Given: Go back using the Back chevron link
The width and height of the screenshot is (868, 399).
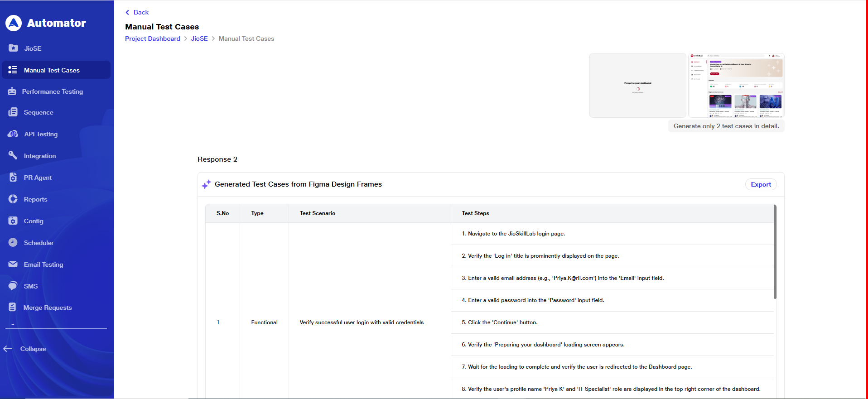Looking at the screenshot, I should tap(137, 12).
